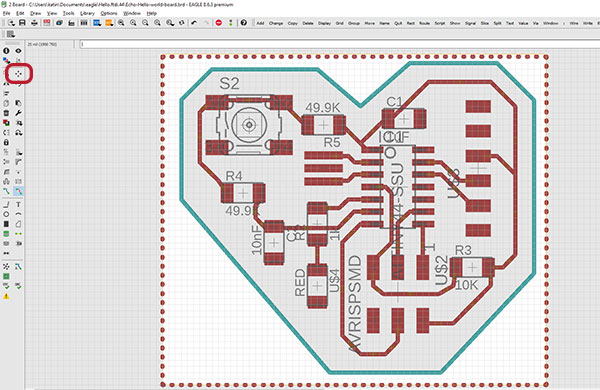The image size is (600, 390).
Task: Click the Via text button
Action: (x=536, y=23)
